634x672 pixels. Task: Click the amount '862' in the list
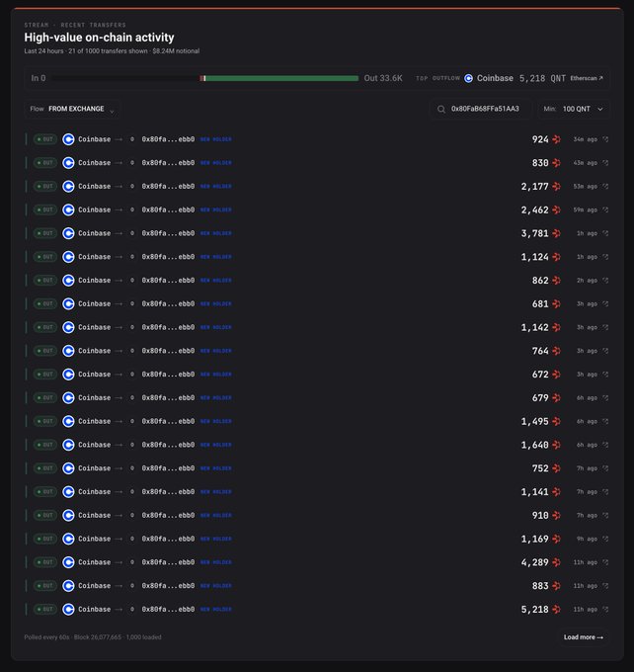click(540, 281)
